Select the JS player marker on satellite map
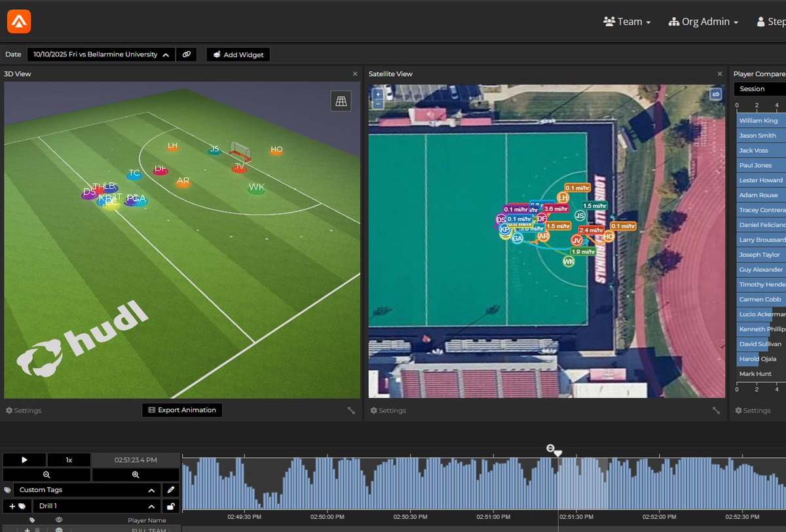Image resolution: width=786 pixels, height=532 pixels. pyautogui.click(x=580, y=215)
